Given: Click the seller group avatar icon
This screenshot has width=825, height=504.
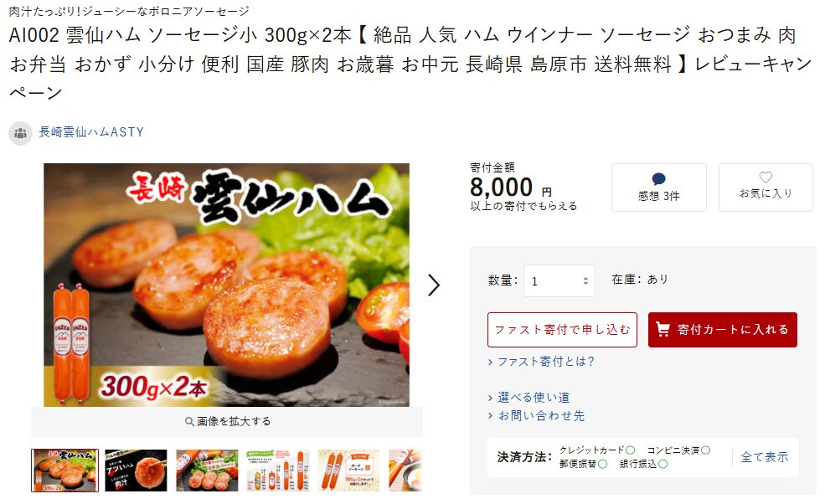Looking at the screenshot, I should click(20, 133).
